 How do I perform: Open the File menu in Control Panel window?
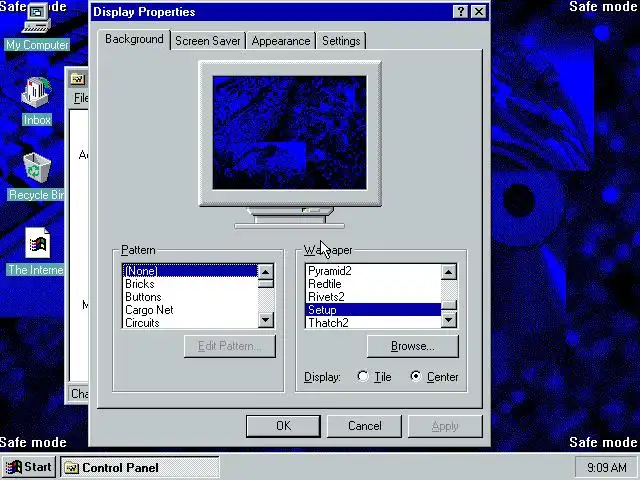click(x=81, y=98)
